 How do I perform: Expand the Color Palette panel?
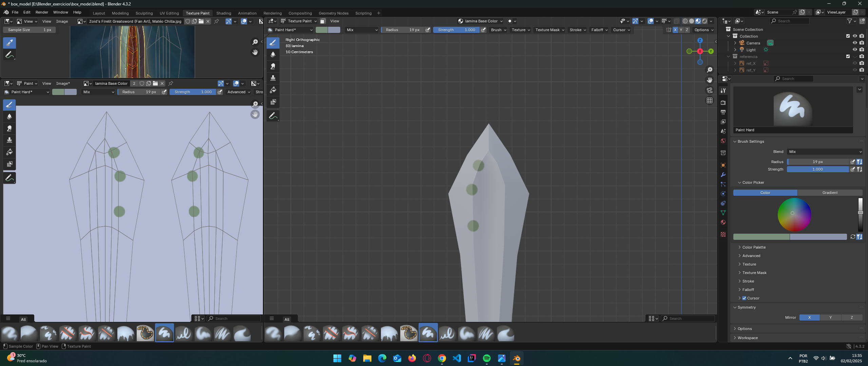click(754, 247)
